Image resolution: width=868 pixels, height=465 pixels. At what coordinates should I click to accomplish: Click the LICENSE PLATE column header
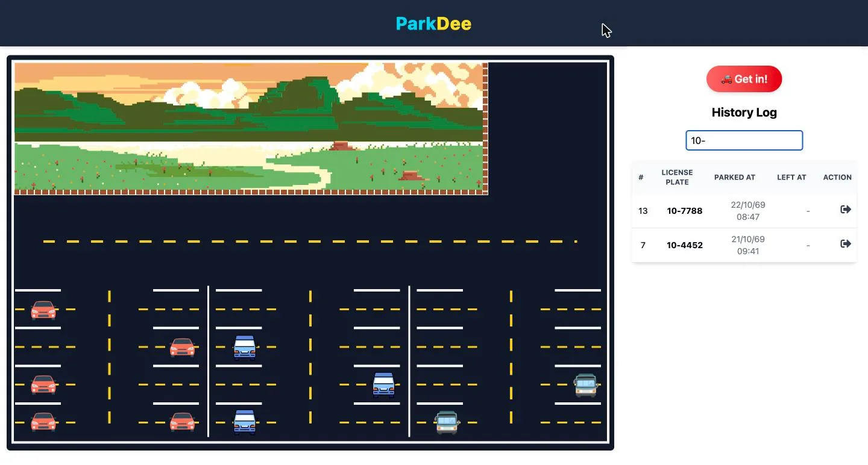pos(677,177)
